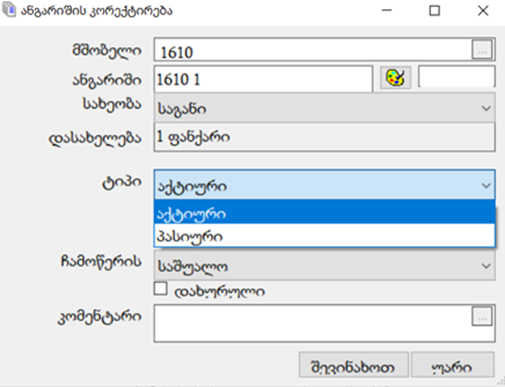The height and width of the screenshot is (387, 505).
Task: Open browse button in მშობელი field
Action: [482, 50]
